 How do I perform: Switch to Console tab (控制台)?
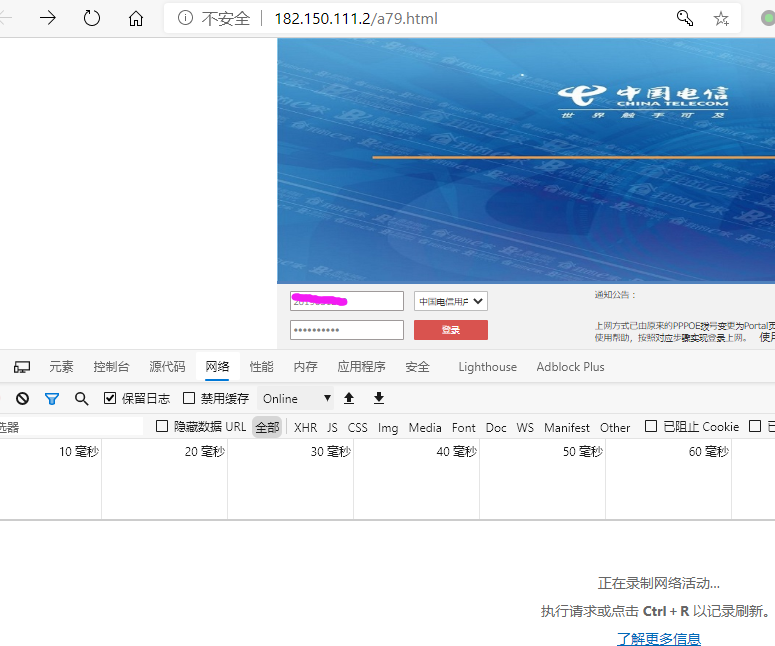[x=111, y=367]
